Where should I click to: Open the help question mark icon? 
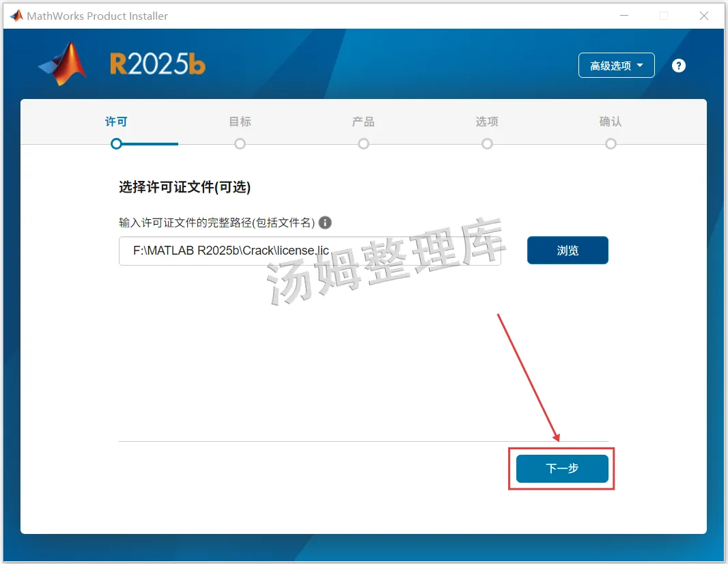click(678, 66)
